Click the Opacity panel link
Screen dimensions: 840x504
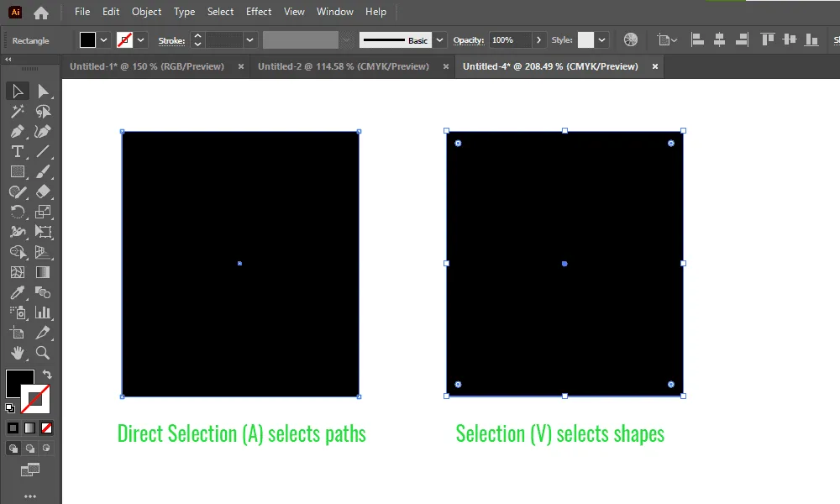click(x=469, y=40)
